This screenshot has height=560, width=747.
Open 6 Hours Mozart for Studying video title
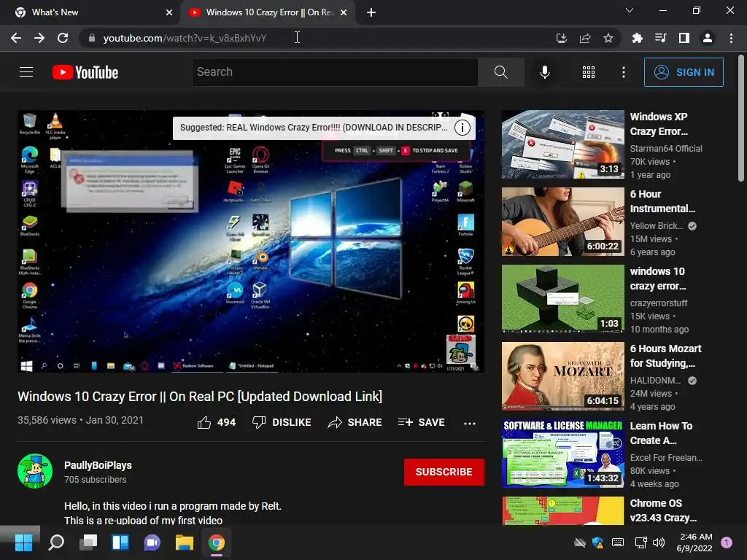665,356
